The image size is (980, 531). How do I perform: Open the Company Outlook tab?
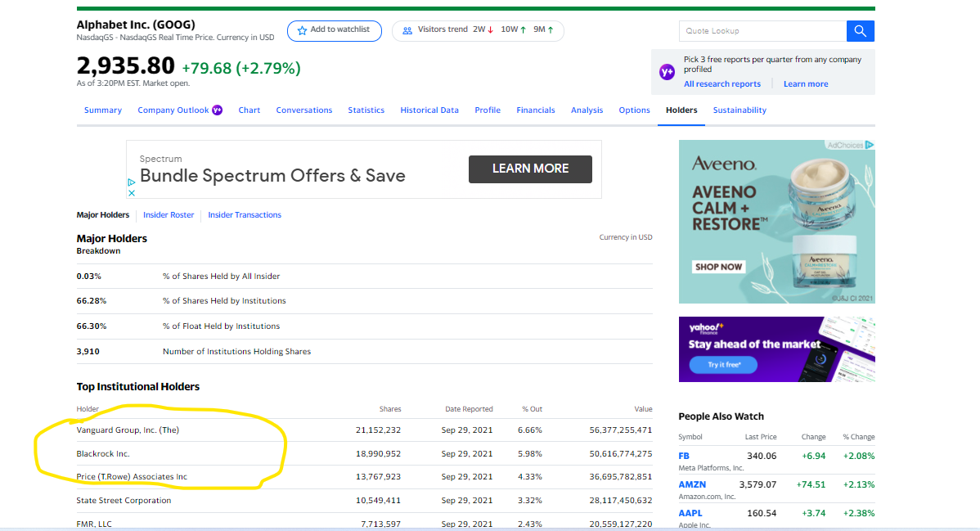pos(173,110)
